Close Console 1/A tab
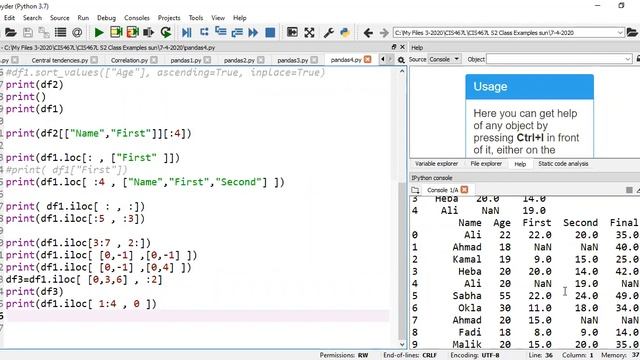Viewport: 640px width, 360px height. click(464, 190)
